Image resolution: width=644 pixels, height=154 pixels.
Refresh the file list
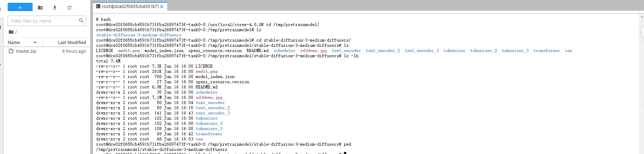click(69, 7)
